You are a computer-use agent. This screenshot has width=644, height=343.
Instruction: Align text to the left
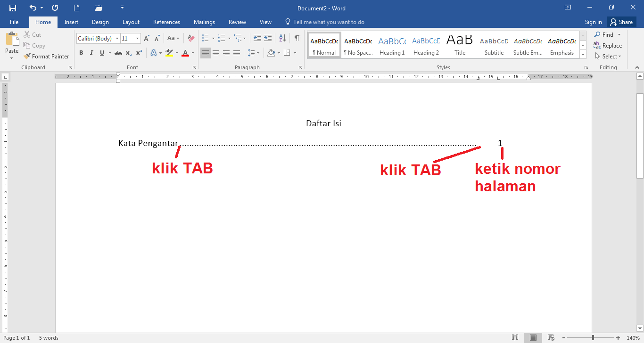pyautogui.click(x=206, y=53)
